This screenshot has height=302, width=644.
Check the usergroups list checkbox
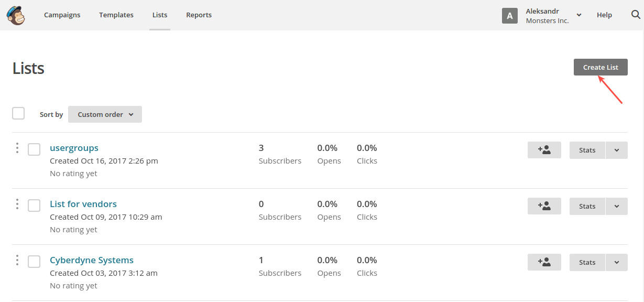pos(34,149)
